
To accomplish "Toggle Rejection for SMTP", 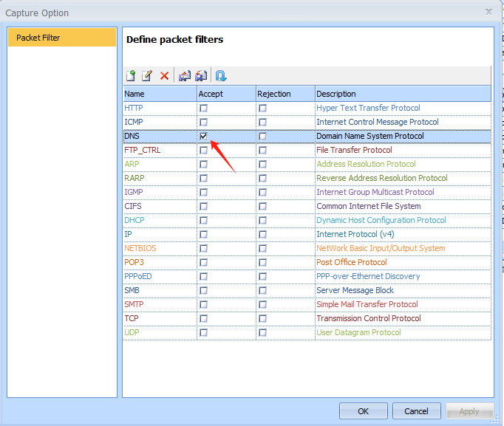I will click(x=262, y=305).
